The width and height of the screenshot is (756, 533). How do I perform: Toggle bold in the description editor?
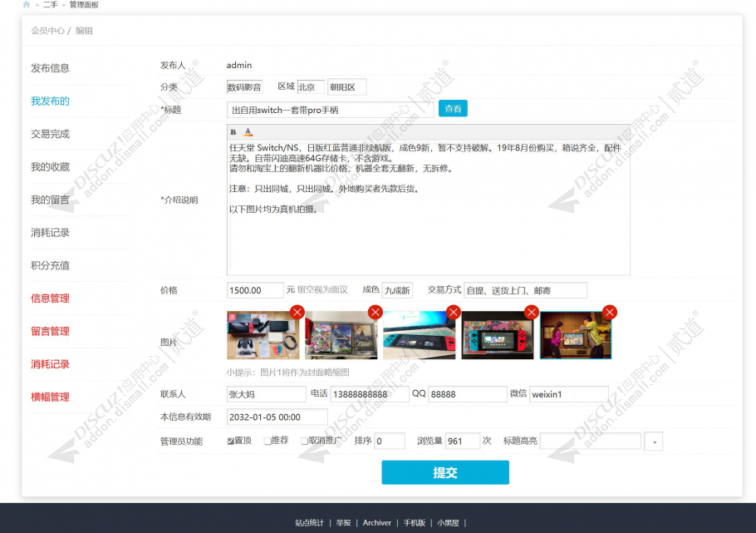233,132
